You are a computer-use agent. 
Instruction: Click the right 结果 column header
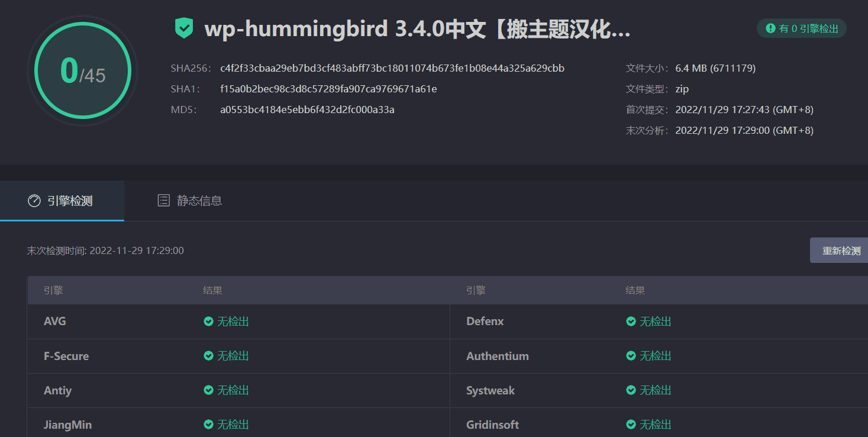click(635, 291)
